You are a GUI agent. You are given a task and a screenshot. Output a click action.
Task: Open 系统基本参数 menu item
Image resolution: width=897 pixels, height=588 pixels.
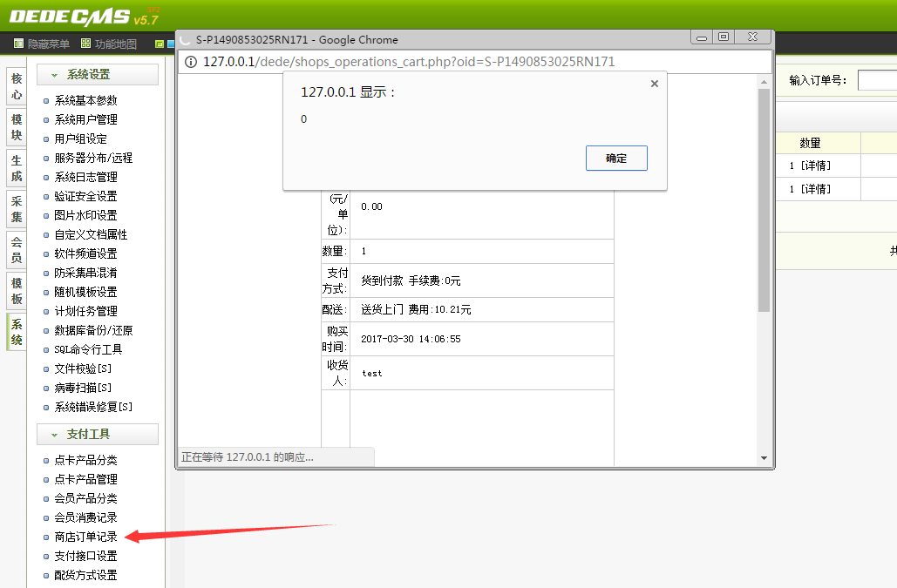click(85, 100)
